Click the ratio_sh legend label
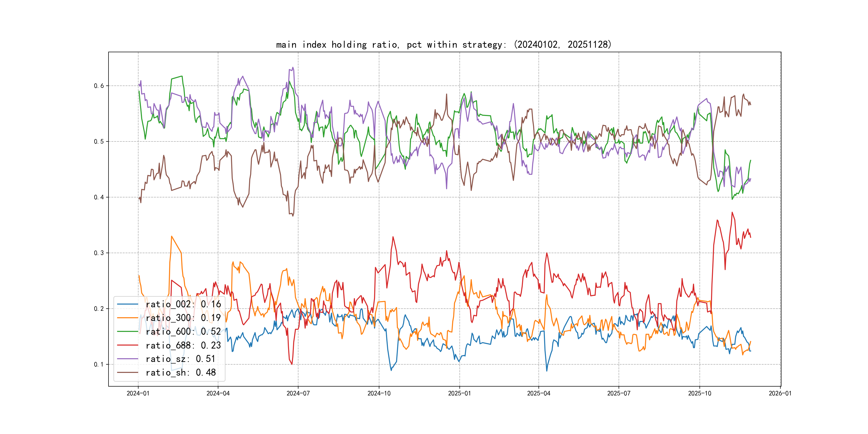The image size is (868, 434). click(180, 372)
